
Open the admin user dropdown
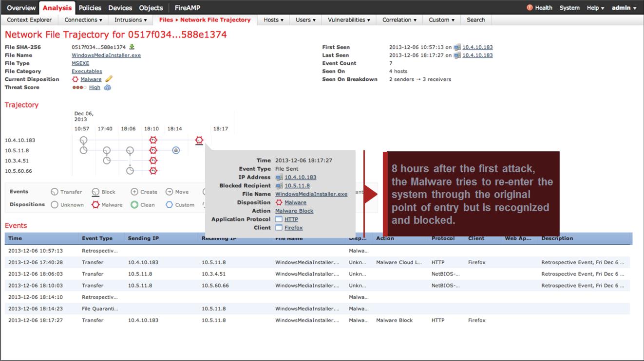click(624, 8)
